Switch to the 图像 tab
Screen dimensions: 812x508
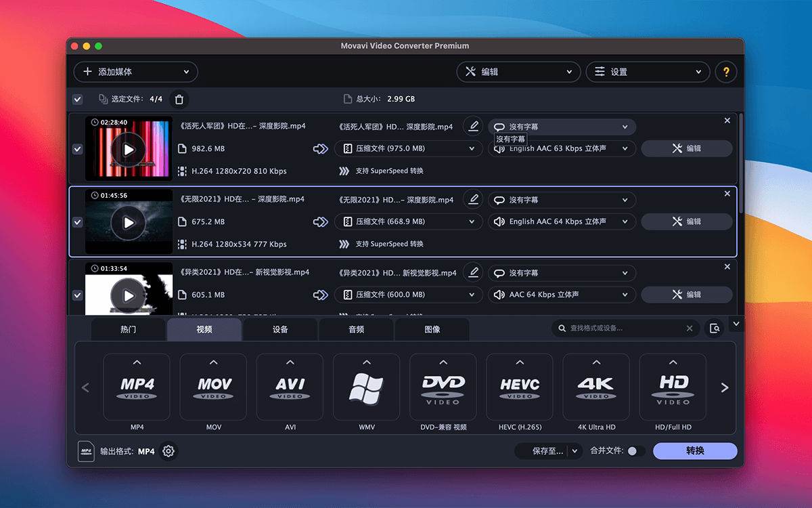(432, 329)
